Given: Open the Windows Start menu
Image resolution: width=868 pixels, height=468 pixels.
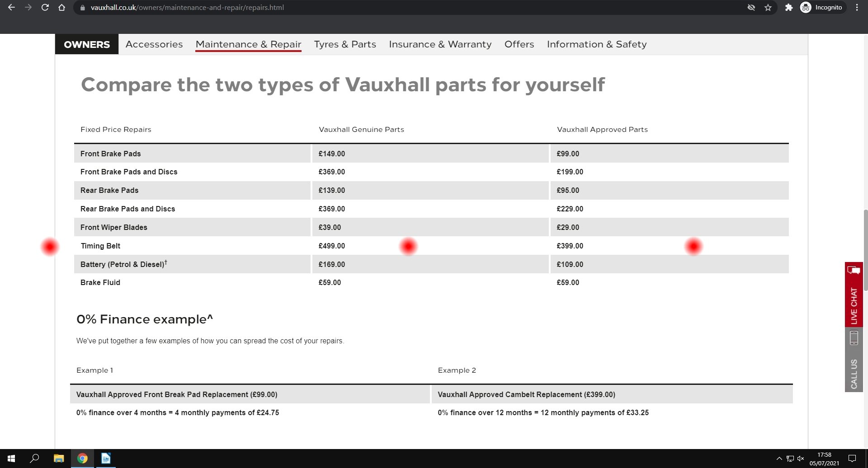Looking at the screenshot, I should [11, 459].
